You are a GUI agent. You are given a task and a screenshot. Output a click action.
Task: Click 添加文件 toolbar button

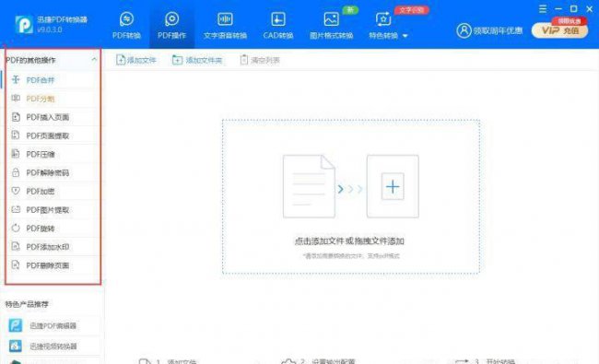pos(136,60)
